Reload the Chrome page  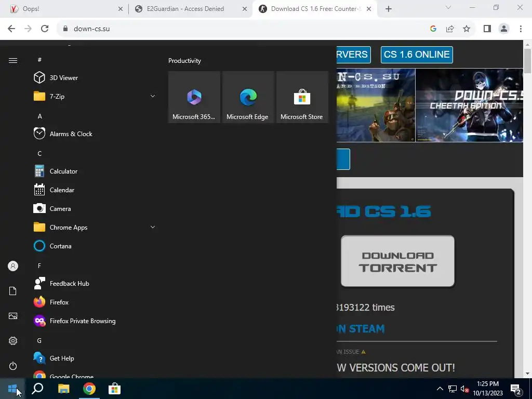point(45,29)
